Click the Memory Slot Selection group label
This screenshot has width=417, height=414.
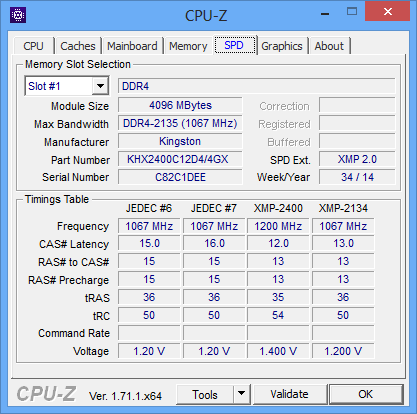[78, 64]
